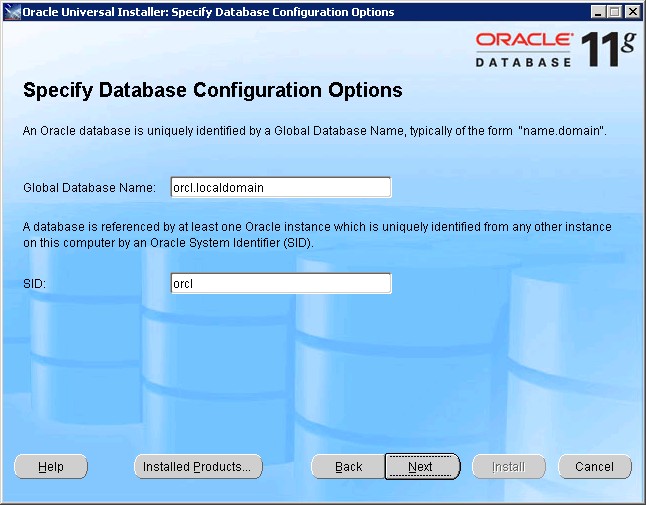Screen dimensions: 646x505
Task: Close the Oracle Universal Installer window
Action: point(632,12)
